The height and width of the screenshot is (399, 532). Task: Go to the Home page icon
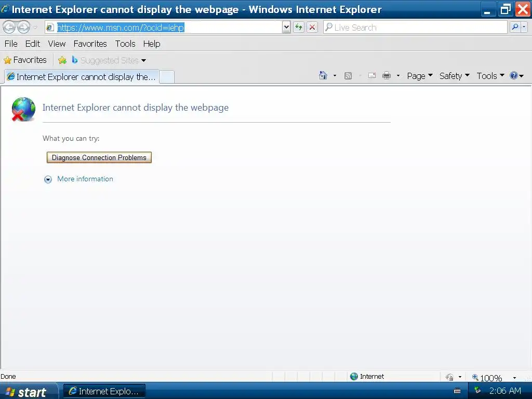(323, 76)
